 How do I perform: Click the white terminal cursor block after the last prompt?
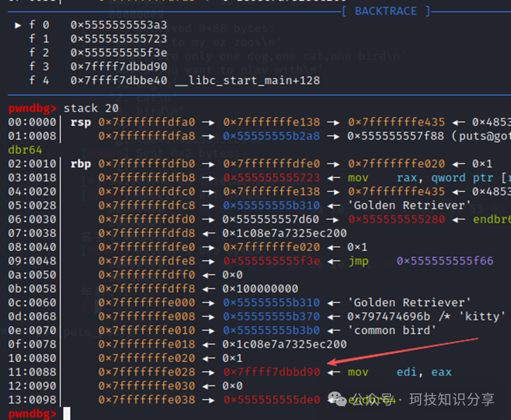(67, 414)
